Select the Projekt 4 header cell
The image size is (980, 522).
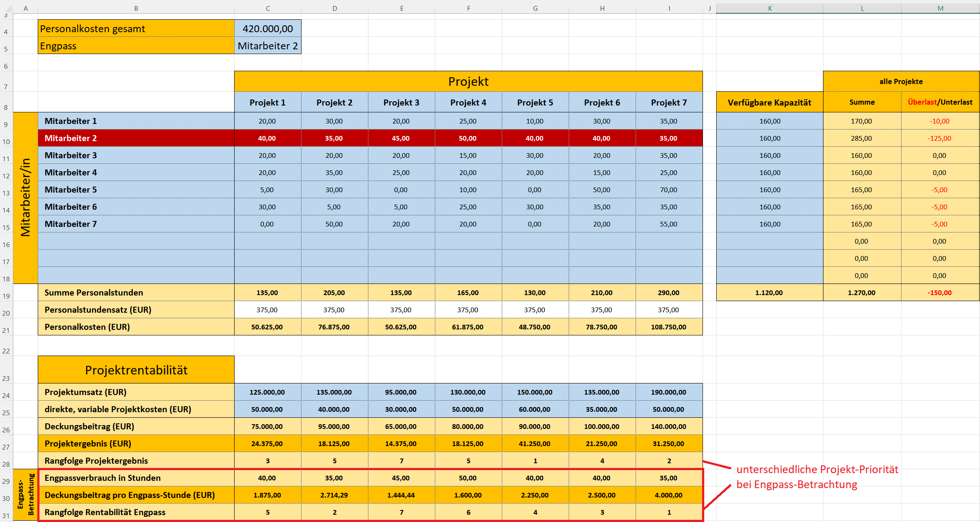tap(468, 102)
